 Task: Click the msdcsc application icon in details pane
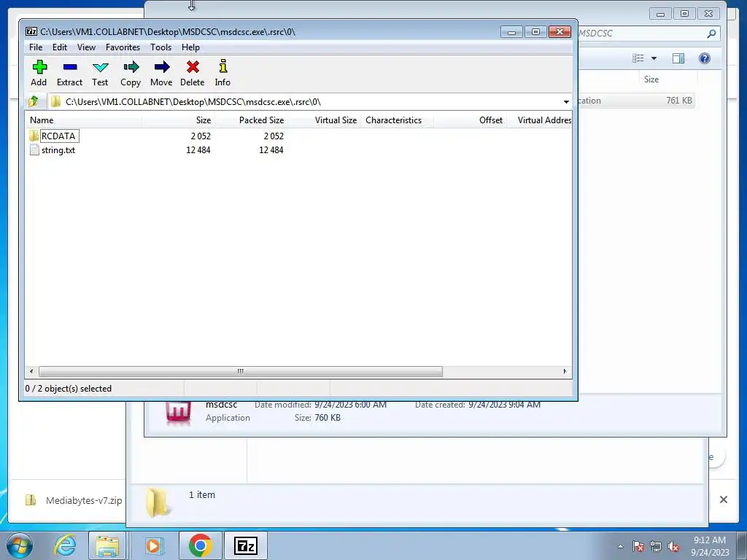pyautogui.click(x=178, y=413)
